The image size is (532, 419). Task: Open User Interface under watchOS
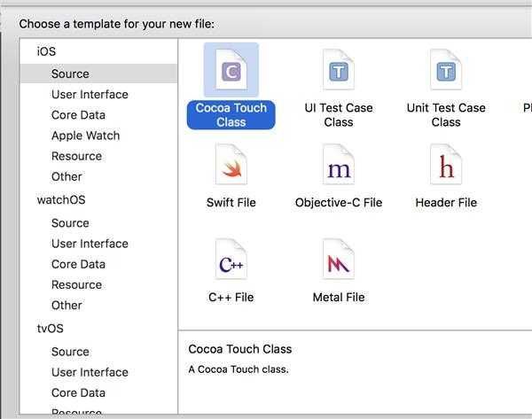(x=90, y=244)
